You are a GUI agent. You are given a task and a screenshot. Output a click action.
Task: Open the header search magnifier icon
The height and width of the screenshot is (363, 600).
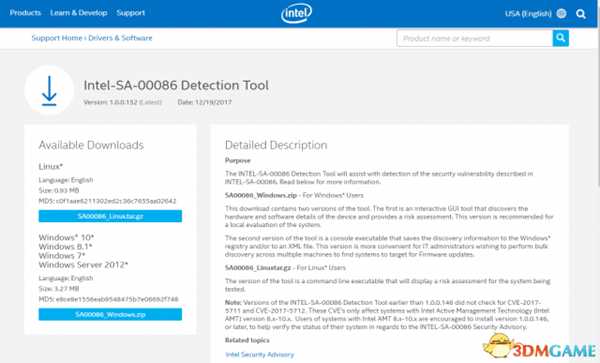point(581,14)
